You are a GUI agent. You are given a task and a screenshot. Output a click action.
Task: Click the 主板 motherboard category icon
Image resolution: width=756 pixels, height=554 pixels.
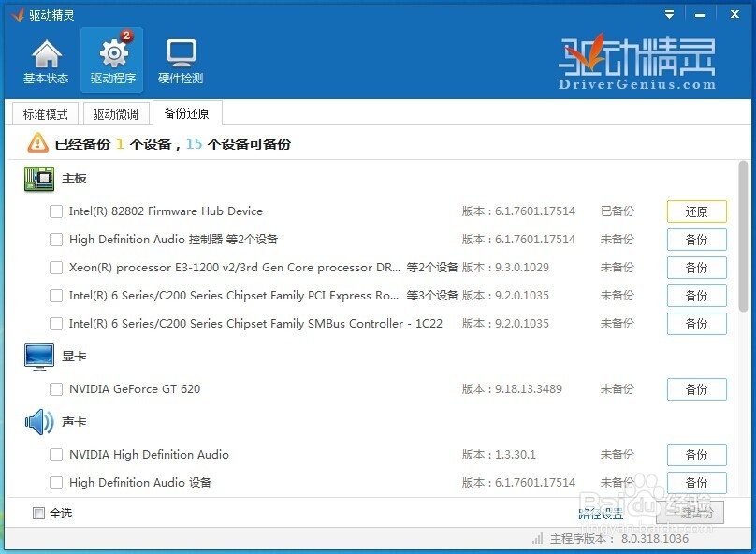pos(39,179)
